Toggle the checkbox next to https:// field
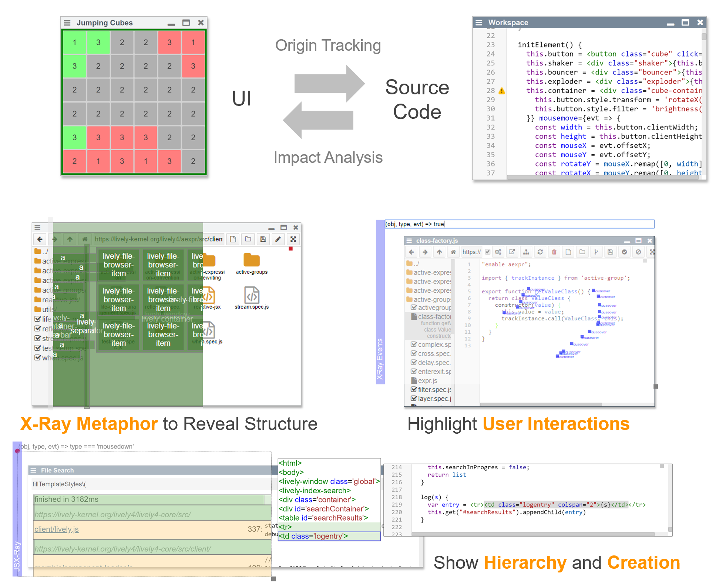Viewport: 726px width, 588px height. [487, 252]
